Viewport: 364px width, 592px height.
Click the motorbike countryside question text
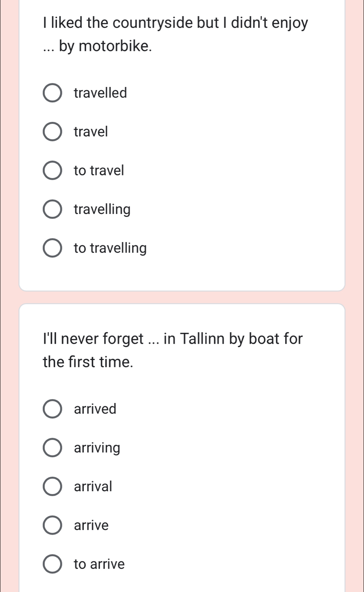[176, 34]
